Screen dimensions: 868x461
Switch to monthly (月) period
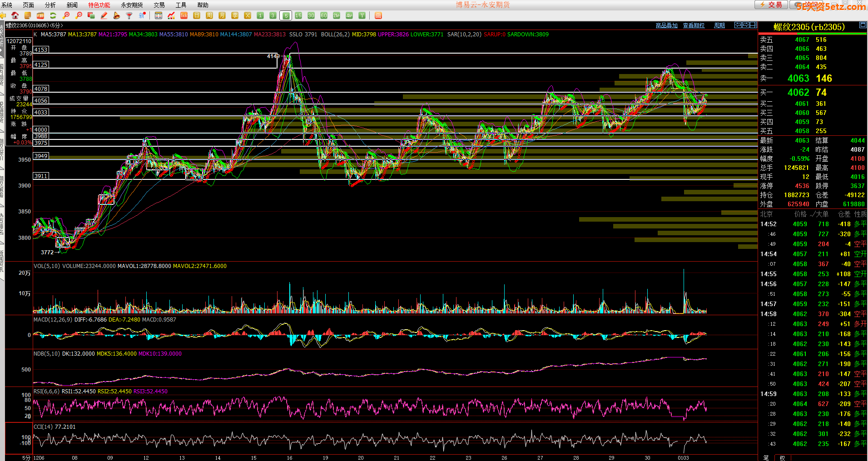click(x=222, y=15)
